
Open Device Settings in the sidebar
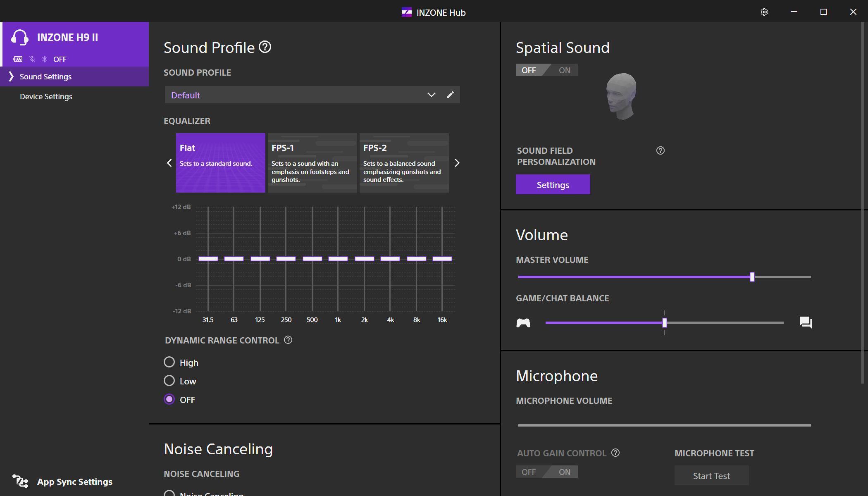[x=46, y=96]
